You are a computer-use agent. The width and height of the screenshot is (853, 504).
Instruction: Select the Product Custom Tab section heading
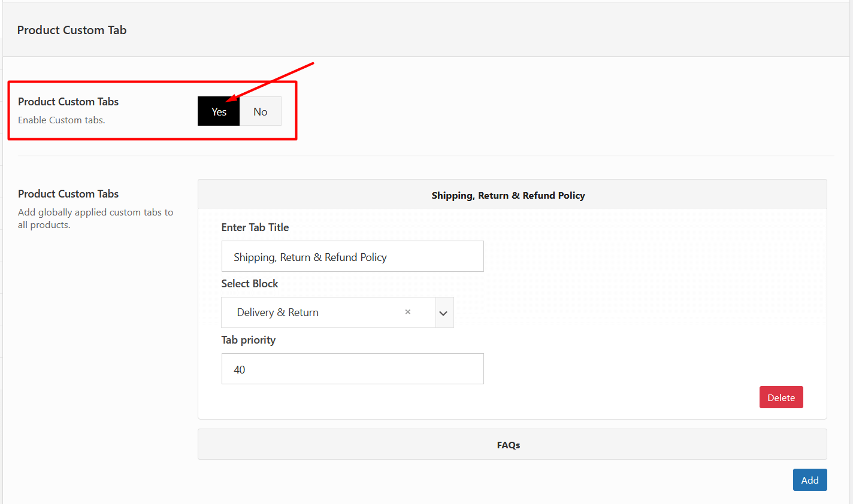(72, 30)
